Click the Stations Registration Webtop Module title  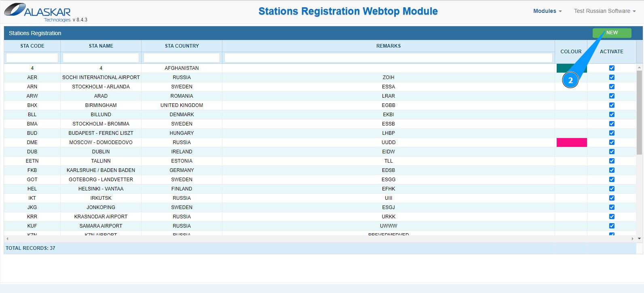coord(348,11)
